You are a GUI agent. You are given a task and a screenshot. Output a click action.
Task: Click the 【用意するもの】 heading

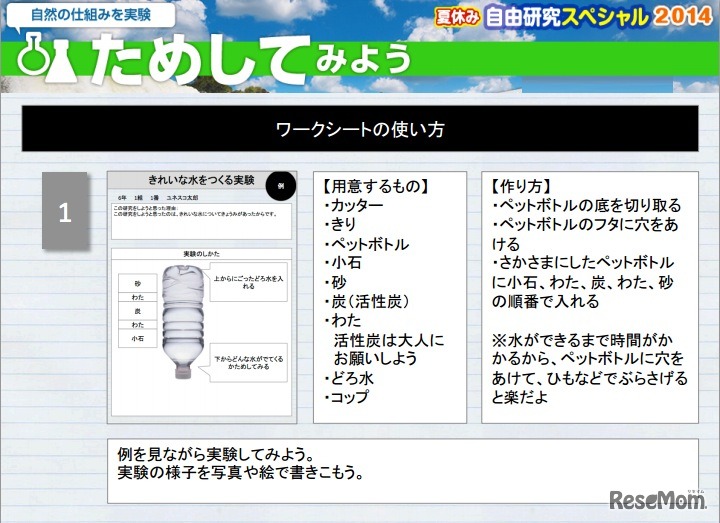376,186
